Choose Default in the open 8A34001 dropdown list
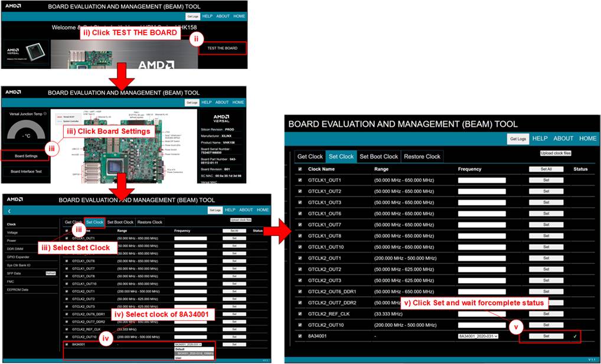The width and height of the screenshot is (601, 364). click(194, 349)
